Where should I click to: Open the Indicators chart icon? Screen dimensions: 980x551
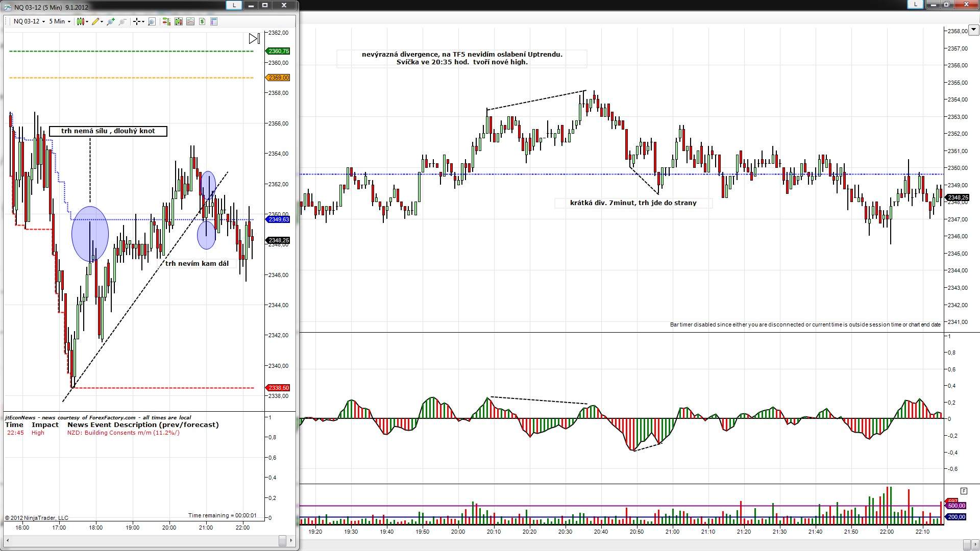click(x=190, y=21)
